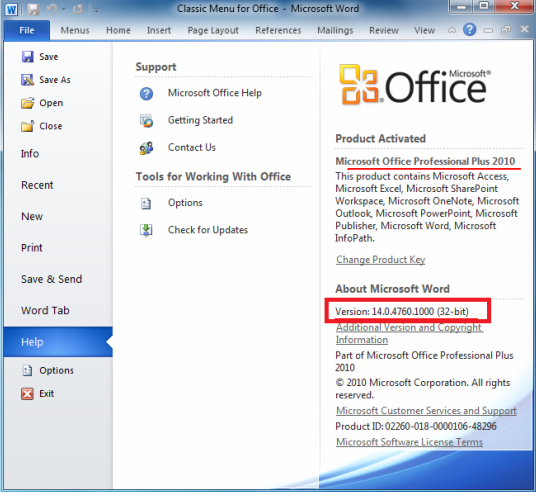Open the File tab
536x492 pixels.
(x=27, y=30)
